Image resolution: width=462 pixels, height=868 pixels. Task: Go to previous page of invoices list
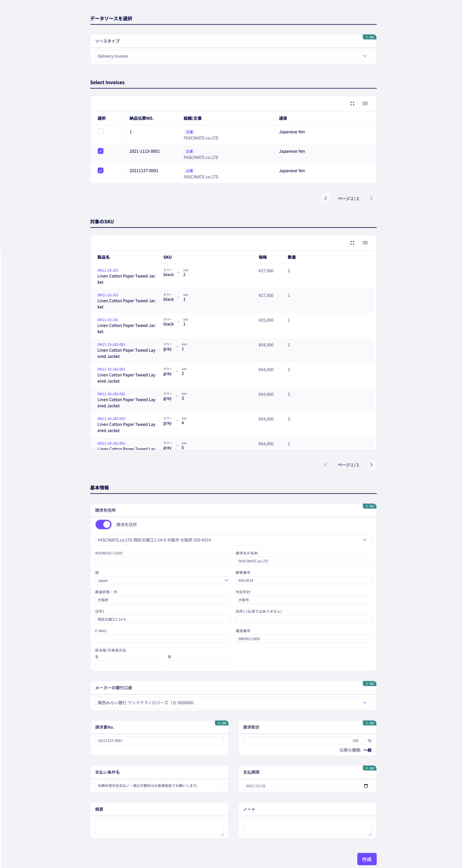326,199
